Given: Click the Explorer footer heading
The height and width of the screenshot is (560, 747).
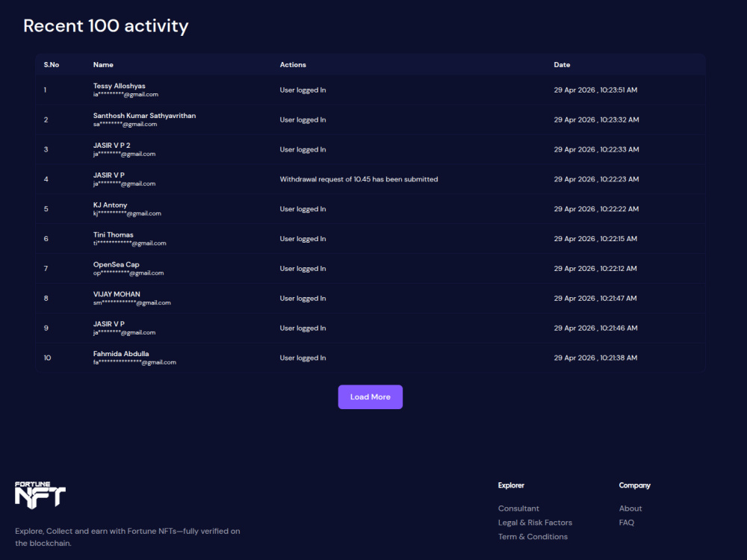Looking at the screenshot, I should click(x=511, y=485).
